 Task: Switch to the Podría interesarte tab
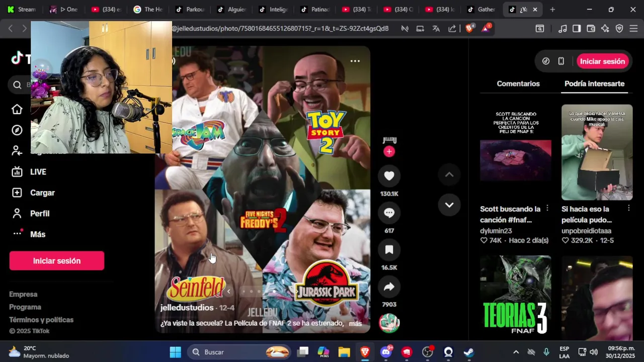tap(594, 83)
